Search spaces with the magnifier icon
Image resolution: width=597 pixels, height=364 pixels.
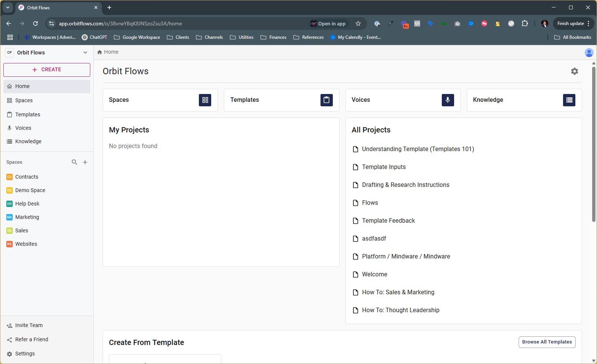pyautogui.click(x=74, y=162)
